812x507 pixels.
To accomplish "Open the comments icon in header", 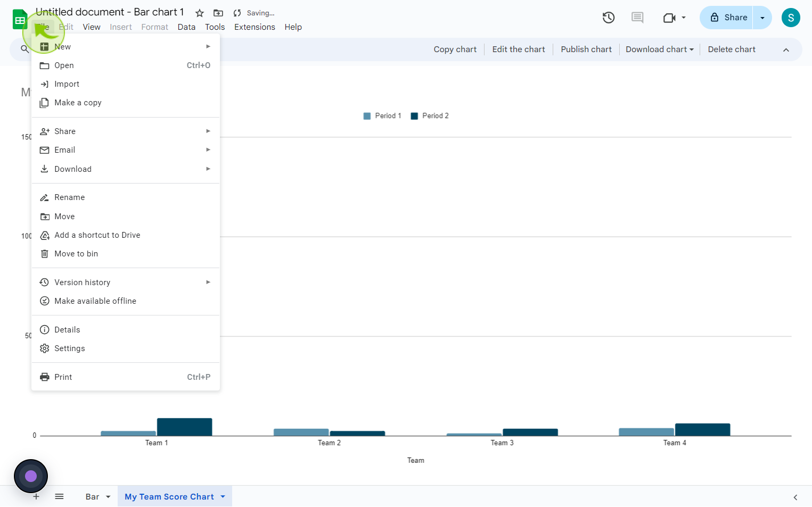I will click(637, 18).
